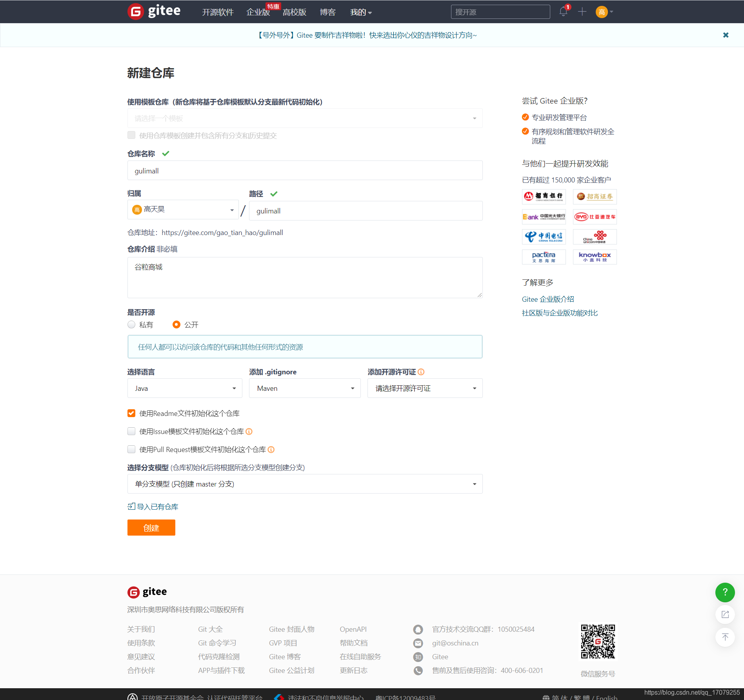Open the footer GVP 项目 link
This screenshot has width=744, height=700.
pyautogui.click(x=283, y=643)
